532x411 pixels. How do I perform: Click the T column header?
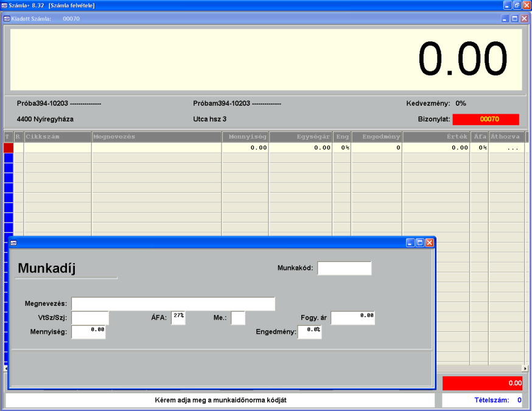pyautogui.click(x=9, y=137)
